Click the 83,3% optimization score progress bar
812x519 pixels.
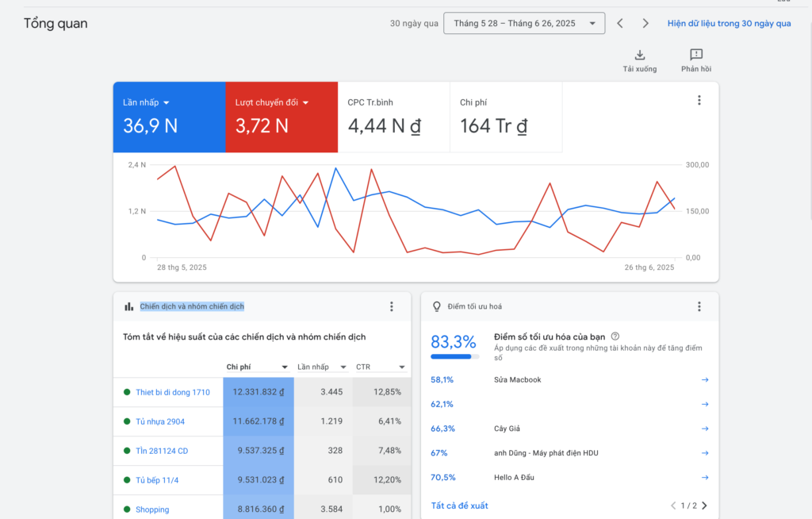click(x=454, y=357)
